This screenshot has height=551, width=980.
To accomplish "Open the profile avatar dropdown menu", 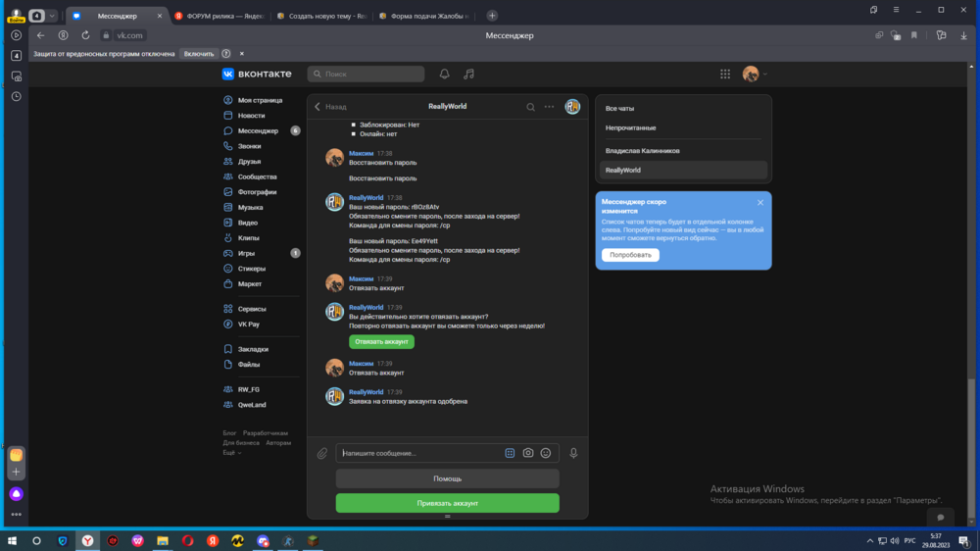I will [x=755, y=74].
